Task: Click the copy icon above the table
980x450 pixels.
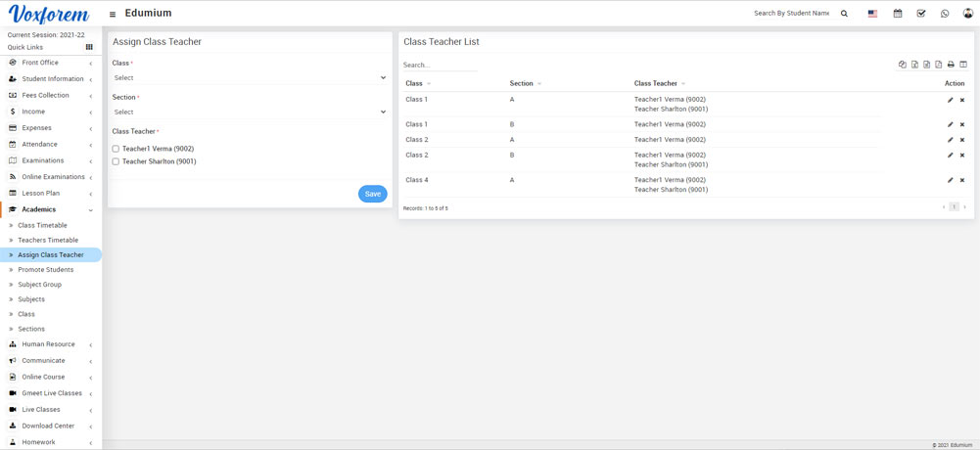Action: coord(903,65)
